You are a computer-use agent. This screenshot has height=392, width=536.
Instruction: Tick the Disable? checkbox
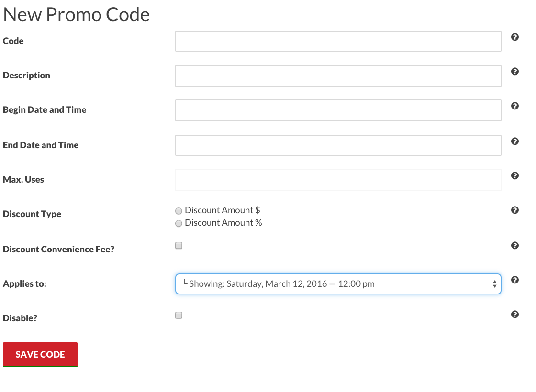pyautogui.click(x=179, y=315)
